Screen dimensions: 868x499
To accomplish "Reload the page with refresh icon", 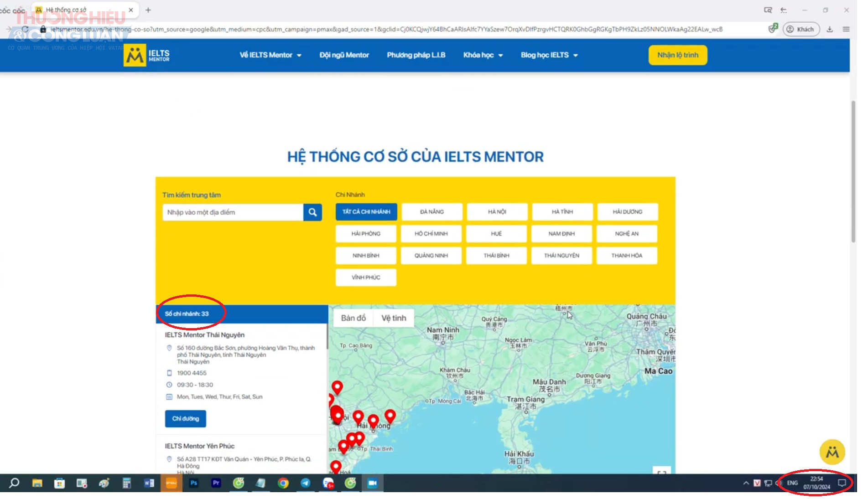I will [25, 29].
